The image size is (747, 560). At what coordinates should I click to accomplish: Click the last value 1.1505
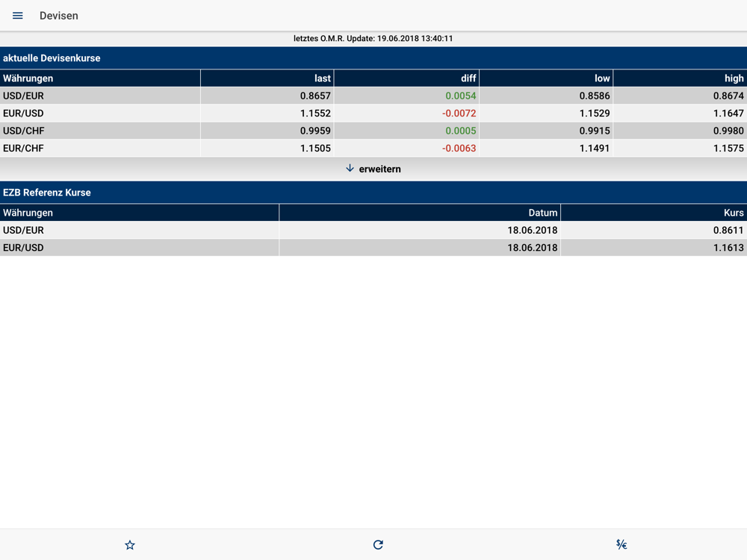point(315,148)
